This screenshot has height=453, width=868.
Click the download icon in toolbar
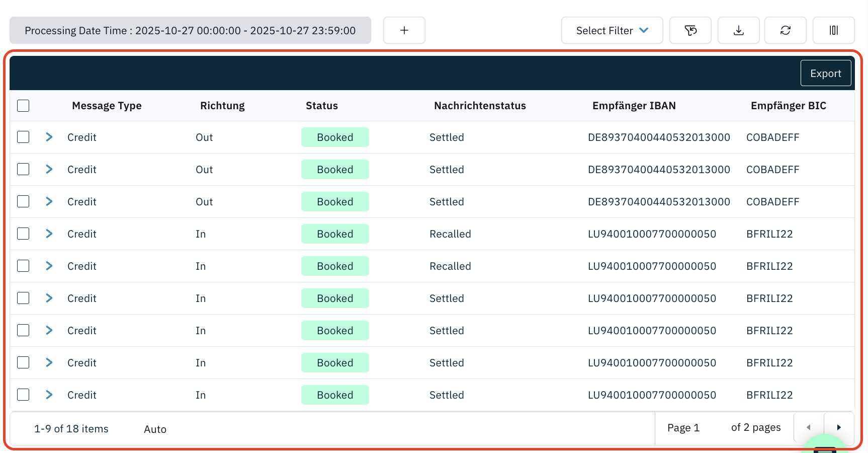[738, 30]
